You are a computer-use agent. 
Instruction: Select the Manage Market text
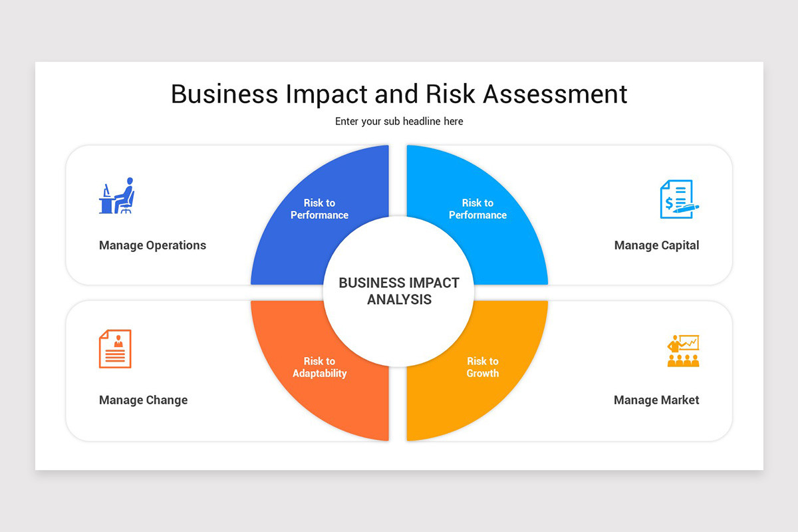pyautogui.click(x=656, y=400)
